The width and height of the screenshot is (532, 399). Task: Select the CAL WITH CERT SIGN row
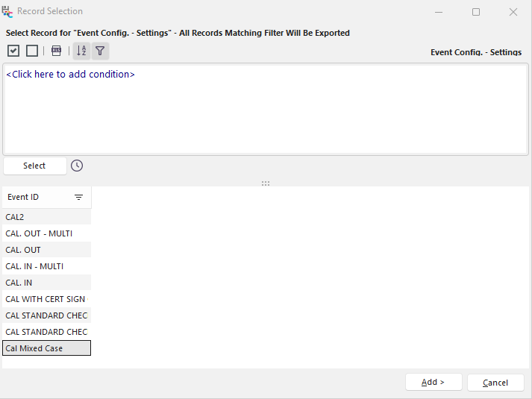click(x=46, y=299)
